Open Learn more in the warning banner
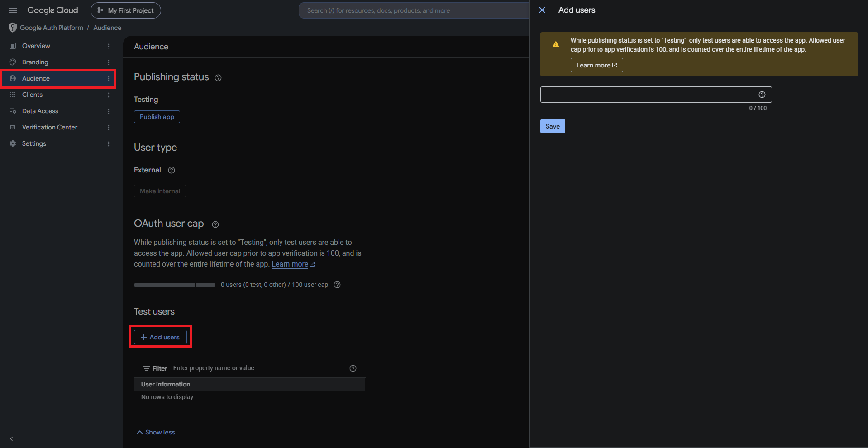The width and height of the screenshot is (868, 448). [x=596, y=65]
